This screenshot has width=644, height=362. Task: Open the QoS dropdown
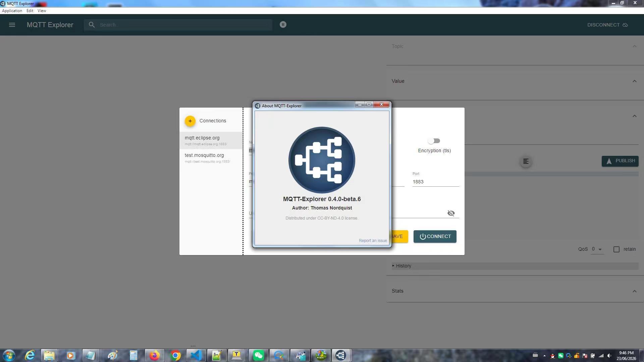[x=597, y=249]
